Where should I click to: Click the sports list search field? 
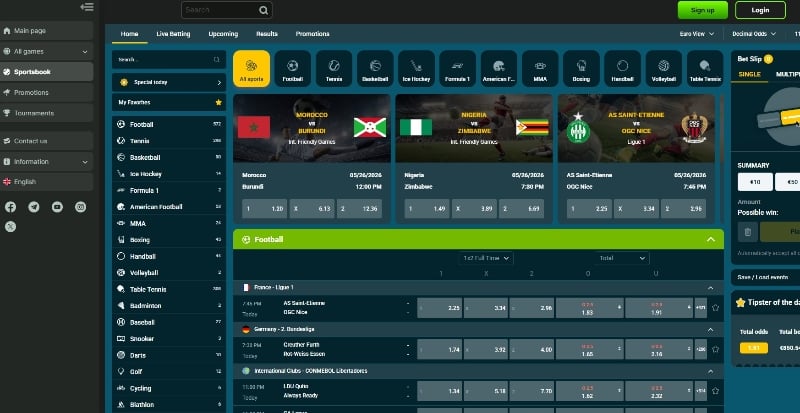tap(169, 60)
